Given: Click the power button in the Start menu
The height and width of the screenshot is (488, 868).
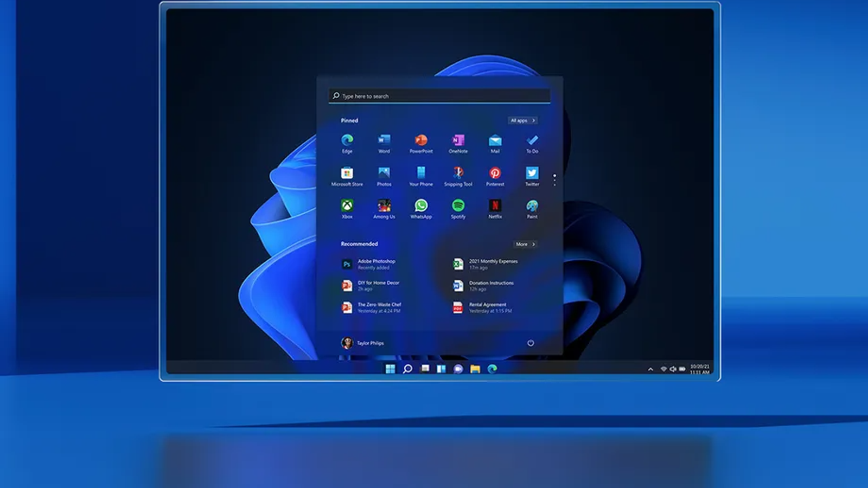Looking at the screenshot, I should point(531,343).
